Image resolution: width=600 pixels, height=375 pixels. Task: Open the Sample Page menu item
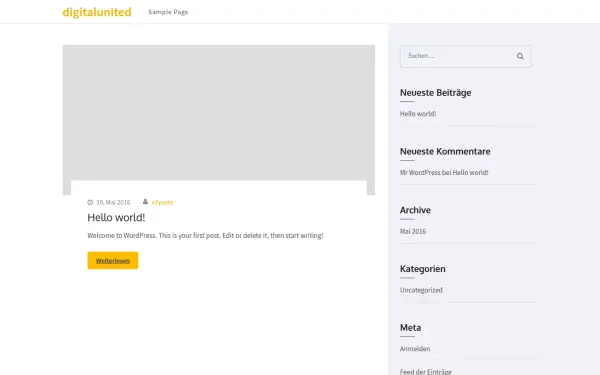pos(168,12)
